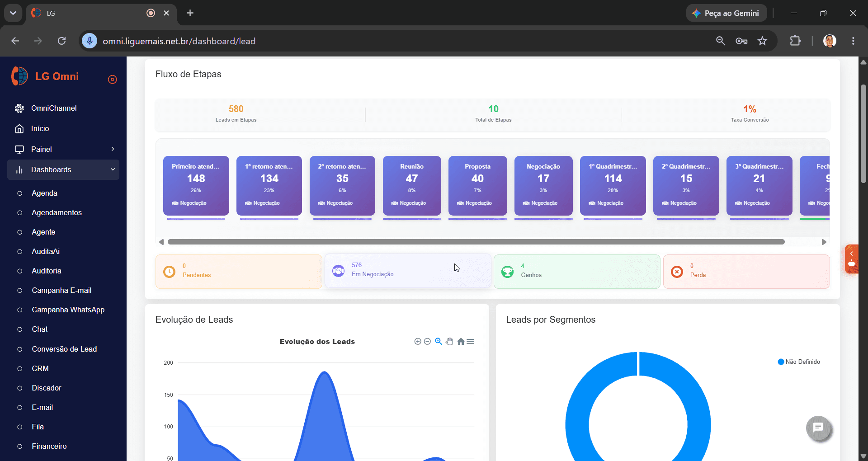
Task: Click the Ganhos trophy icon
Action: pyautogui.click(x=507, y=272)
